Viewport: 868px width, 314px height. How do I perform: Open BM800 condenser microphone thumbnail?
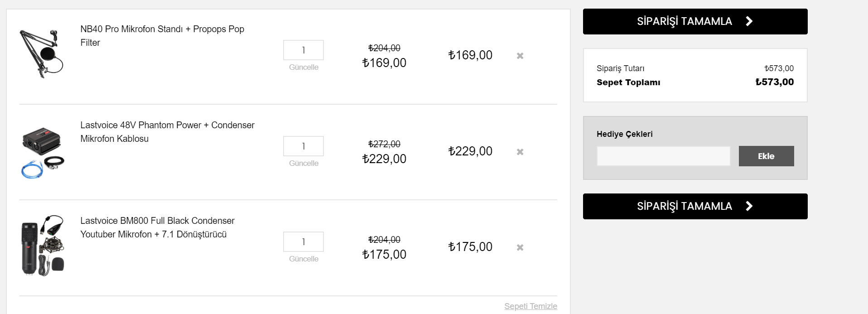click(42, 245)
